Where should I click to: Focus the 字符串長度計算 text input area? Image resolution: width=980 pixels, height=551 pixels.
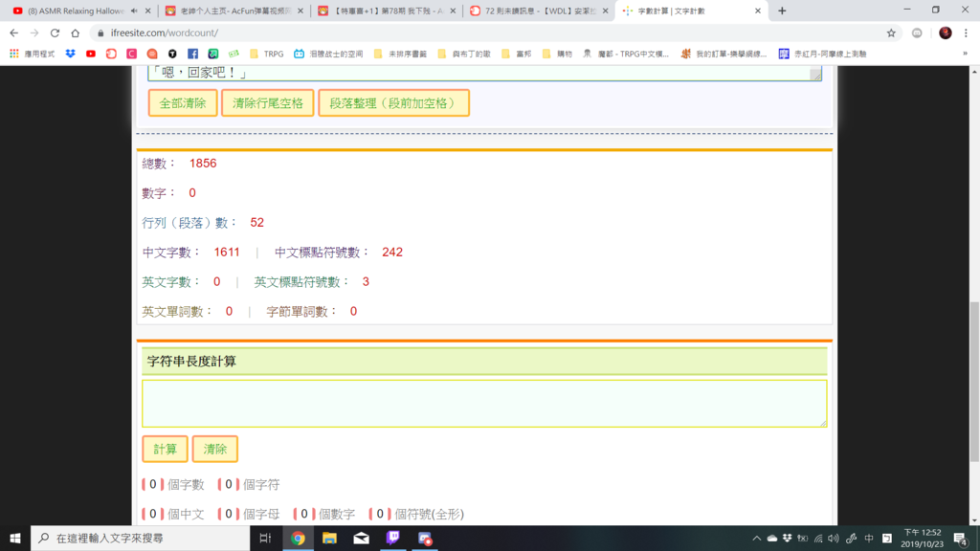tap(484, 404)
